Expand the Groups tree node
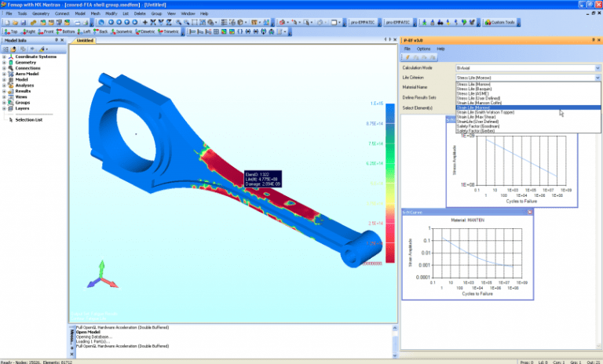This screenshot has height=364, width=603. [4, 103]
